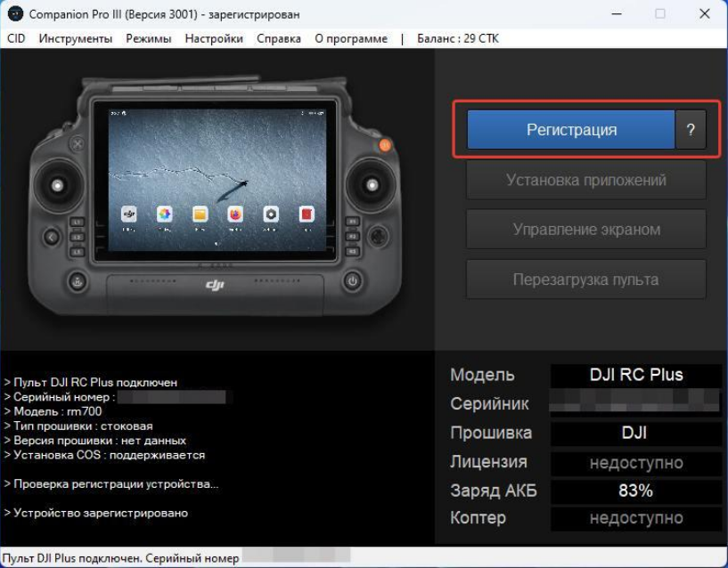This screenshot has width=728, height=568.
Task: Click the controller power button
Action: (353, 280)
